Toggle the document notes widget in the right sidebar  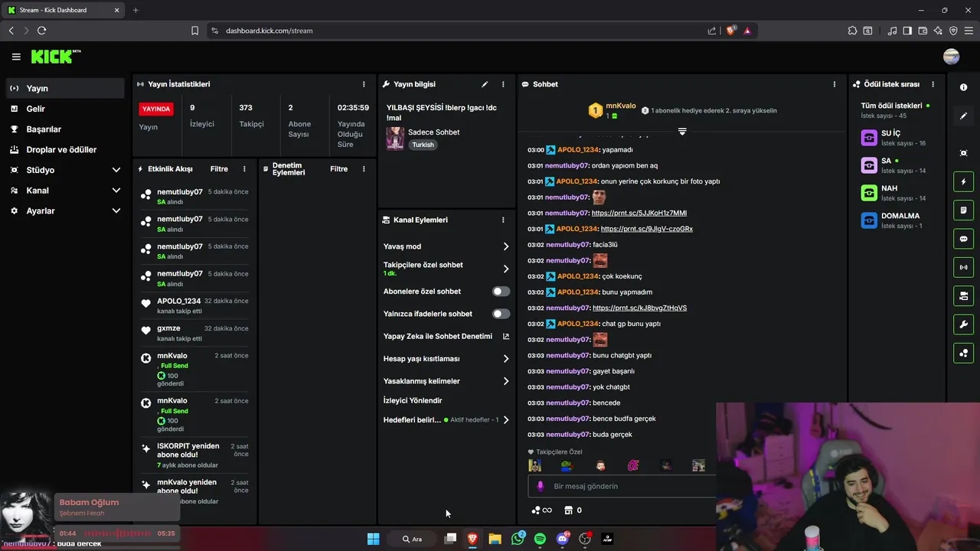point(963,210)
